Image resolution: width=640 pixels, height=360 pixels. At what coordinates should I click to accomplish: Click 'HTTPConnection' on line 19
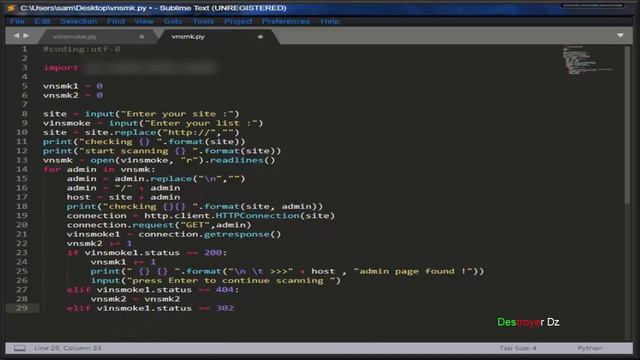click(257, 216)
